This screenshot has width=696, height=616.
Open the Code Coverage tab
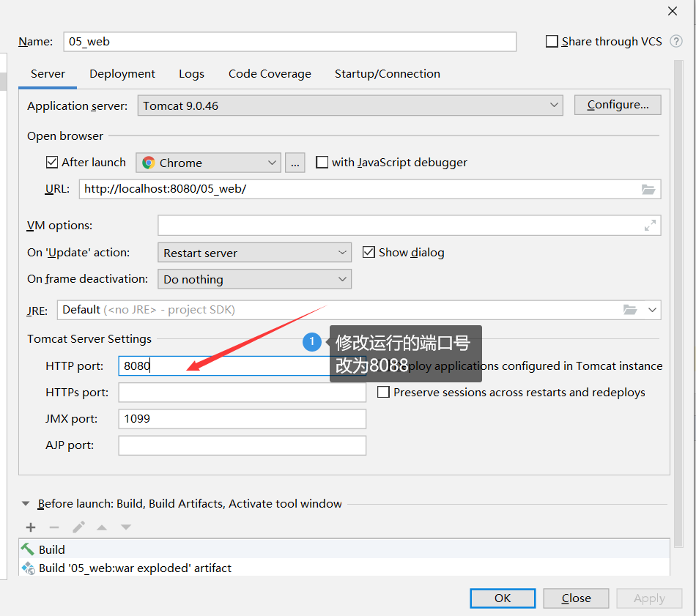pos(270,73)
